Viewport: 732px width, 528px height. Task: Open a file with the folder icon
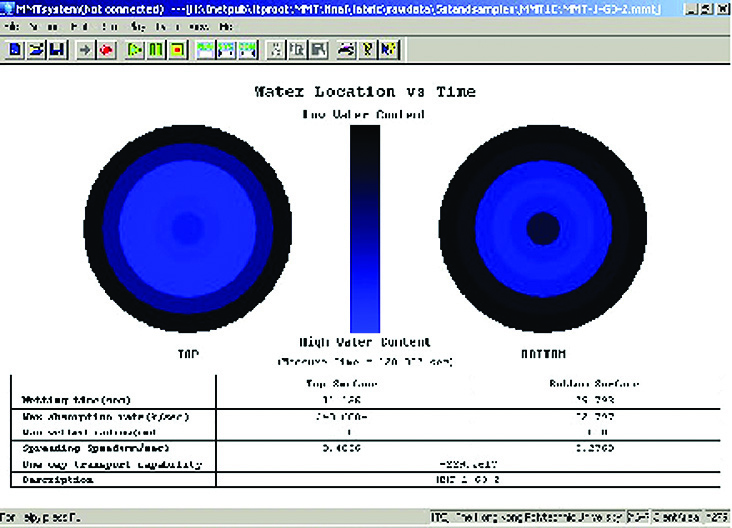click(35, 48)
